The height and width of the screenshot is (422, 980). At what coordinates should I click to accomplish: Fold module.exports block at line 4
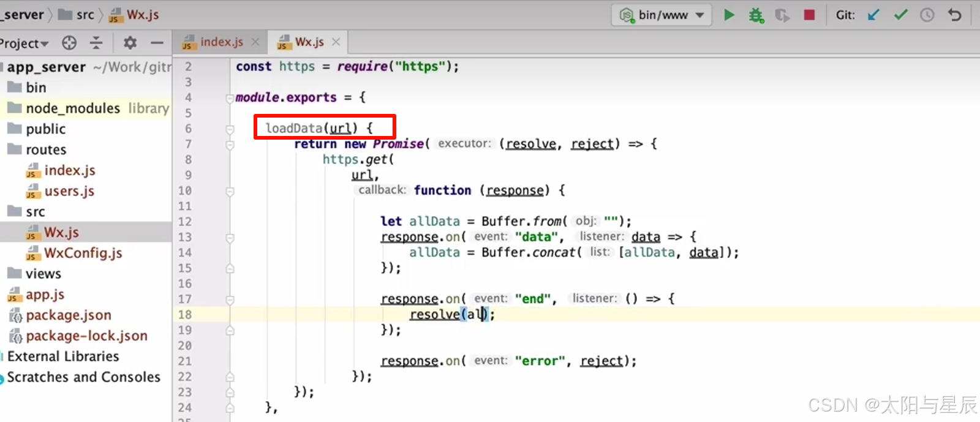coord(230,98)
